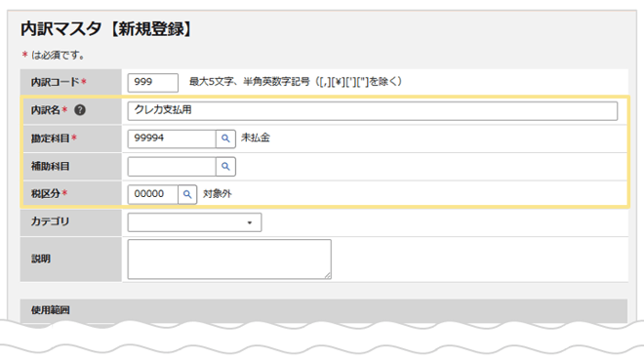Select the ＊は必須です notice text

54,55
